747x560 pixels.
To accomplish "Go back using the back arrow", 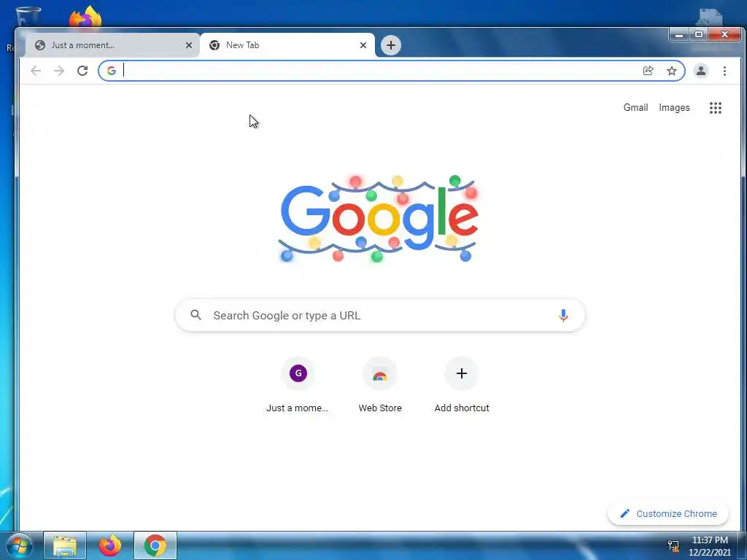I will pyautogui.click(x=36, y=71).
